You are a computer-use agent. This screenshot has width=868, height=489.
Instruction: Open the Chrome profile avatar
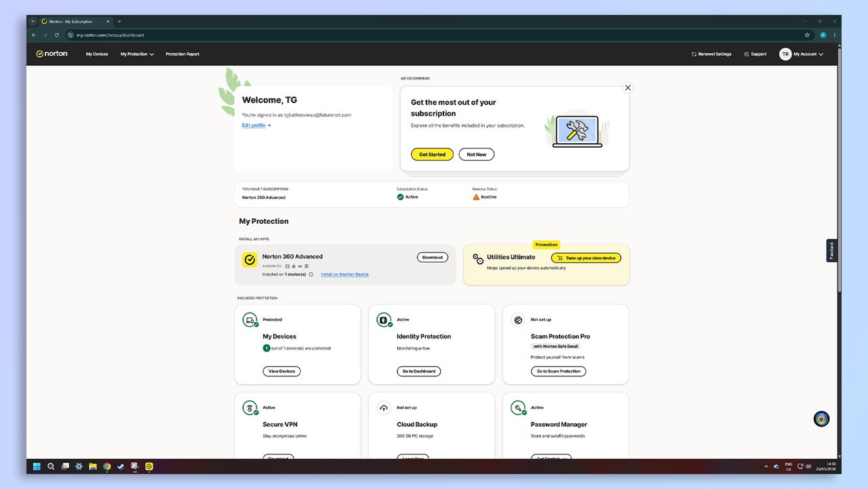point(823,35)
